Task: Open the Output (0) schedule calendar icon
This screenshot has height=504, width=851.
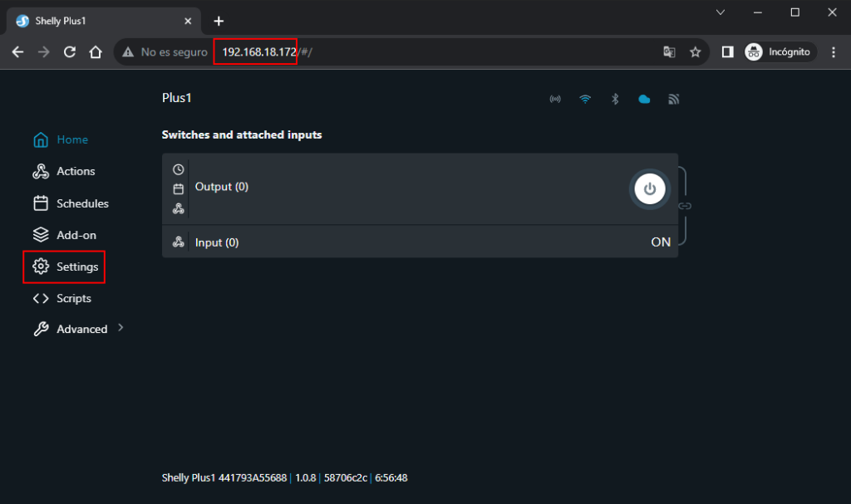Action: [178, 188]
